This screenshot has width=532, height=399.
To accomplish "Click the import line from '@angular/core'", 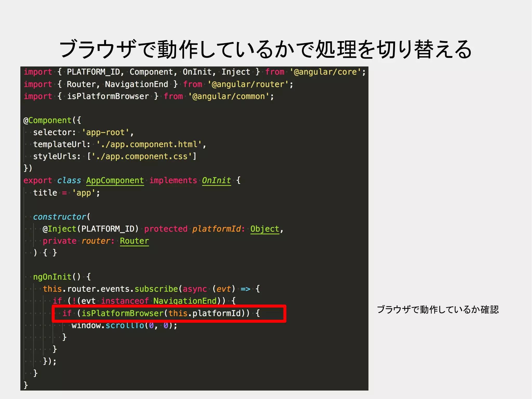I will pyautogui.click(x=195, y=72).
